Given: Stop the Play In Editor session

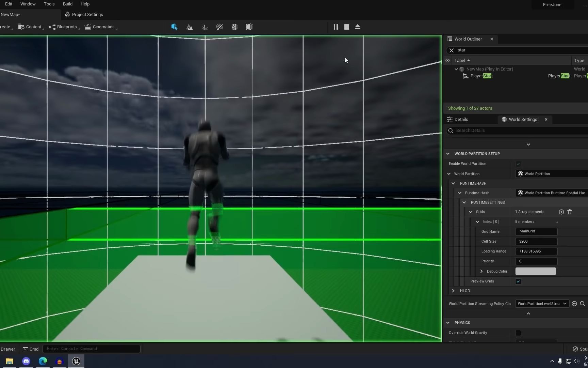Looking at the screenshot, I should [x=346, y=27].
